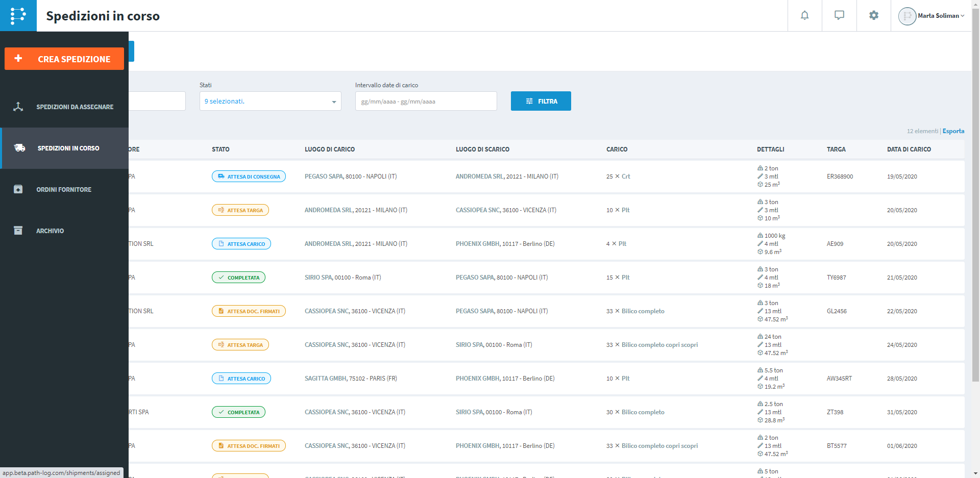980x478 pixels.
Task: Sort by Luogo di carico column header
Action: click(330, 149)
